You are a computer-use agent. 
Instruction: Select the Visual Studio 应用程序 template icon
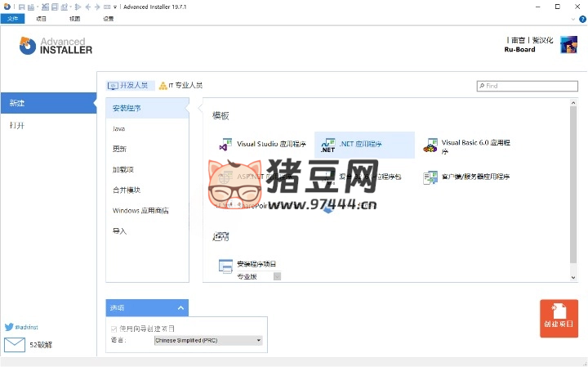click(225, 145)
